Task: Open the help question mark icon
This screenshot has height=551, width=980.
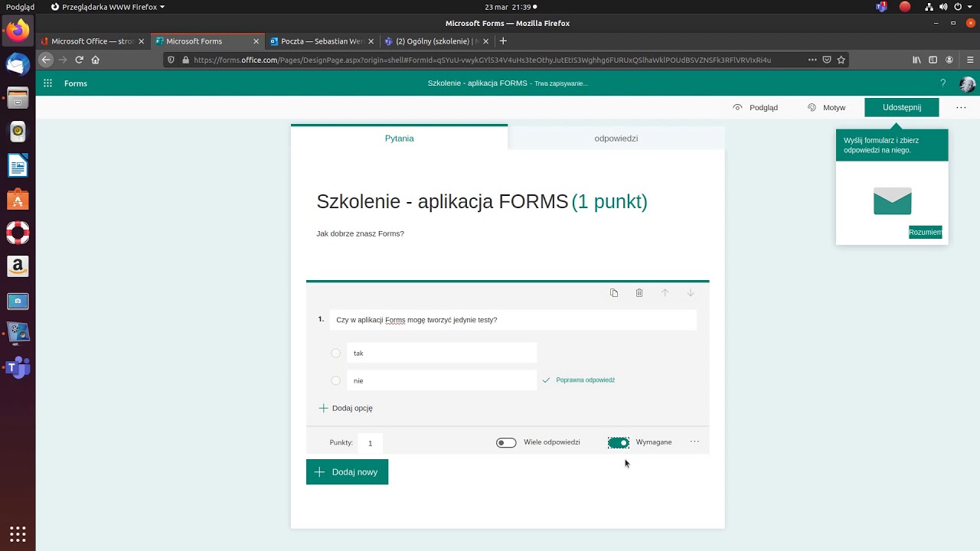Action: tap(942, 83)
